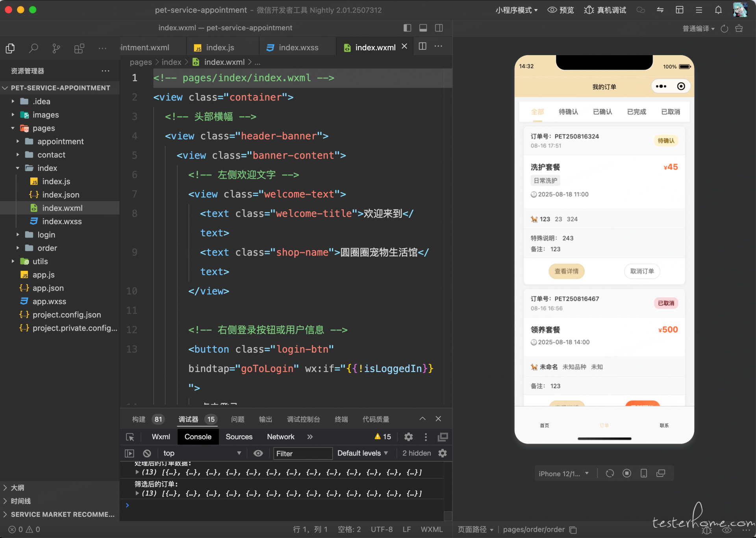Click 取消订单 button on first order

coord(642,271)
